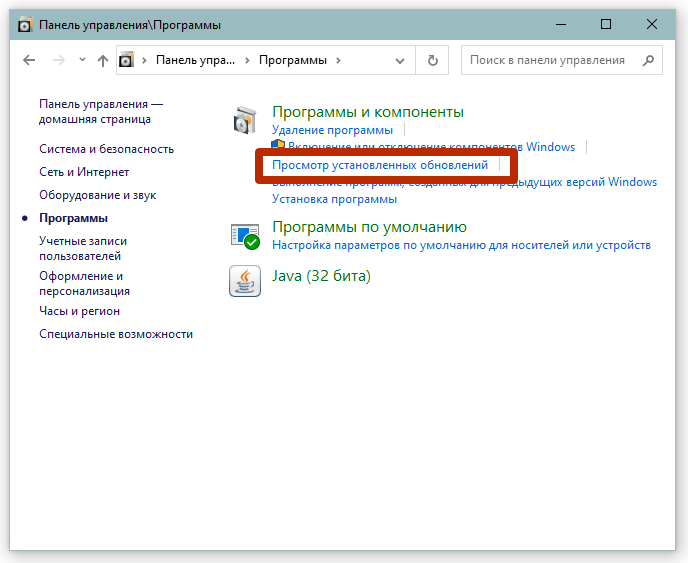
Task: Click the Control Panel icon in address bar
Action: click(127, 60)
